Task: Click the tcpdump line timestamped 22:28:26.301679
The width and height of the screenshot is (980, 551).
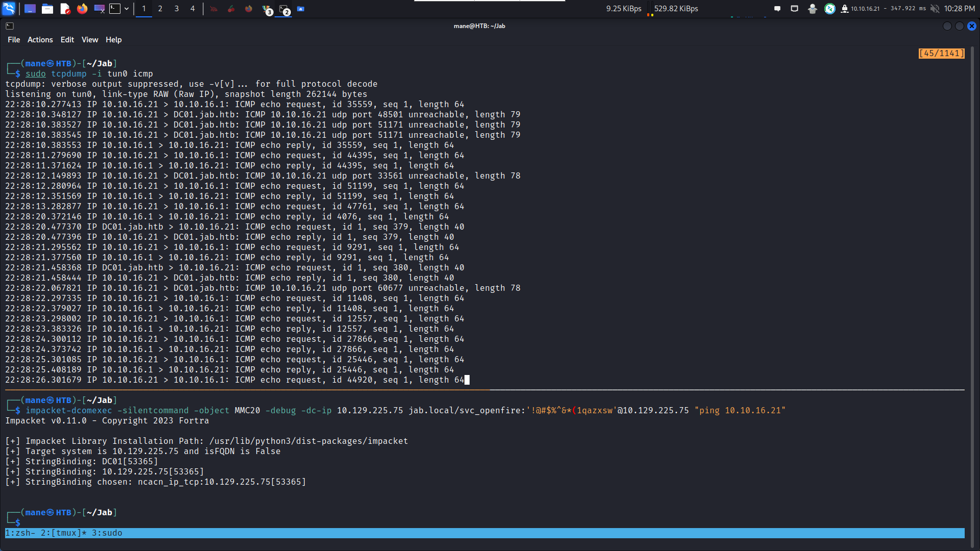Action: point(235,380)
